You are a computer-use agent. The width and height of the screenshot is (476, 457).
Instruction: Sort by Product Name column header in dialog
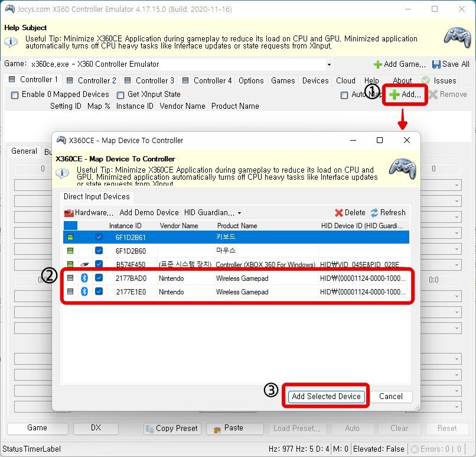237,226
